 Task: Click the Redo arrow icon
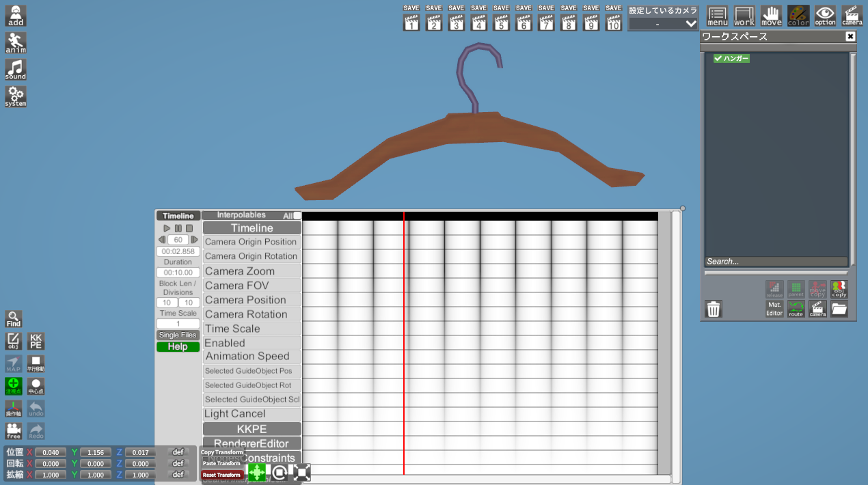(36, 431)
